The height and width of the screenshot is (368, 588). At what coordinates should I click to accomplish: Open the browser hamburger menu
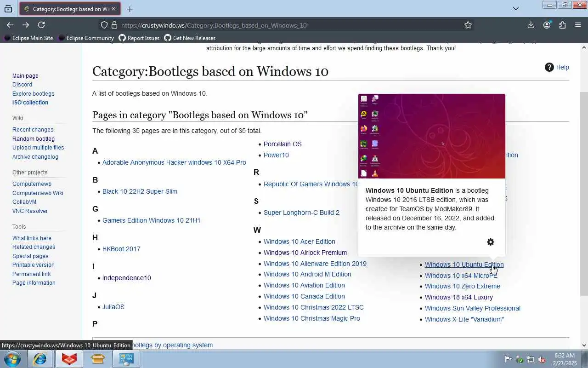[578, 25]
